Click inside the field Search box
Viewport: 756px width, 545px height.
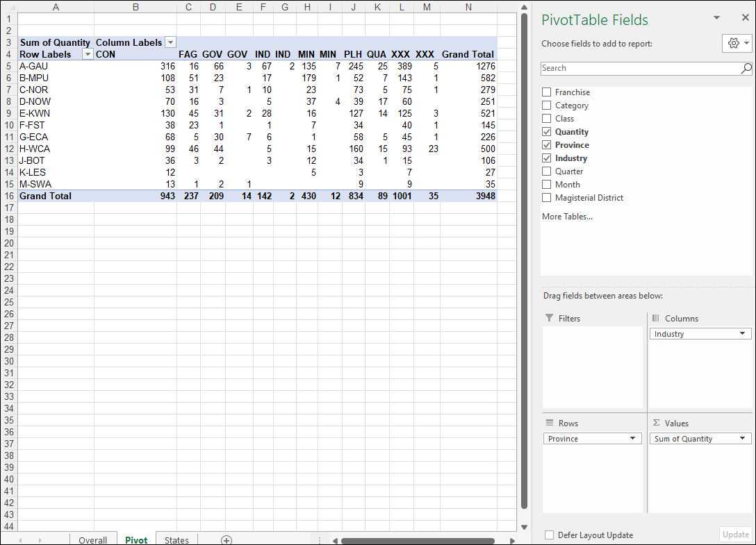click(639, 68)
